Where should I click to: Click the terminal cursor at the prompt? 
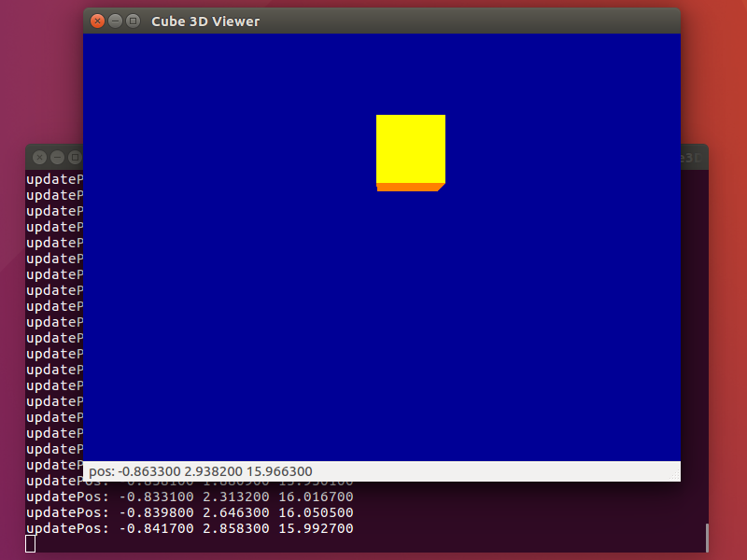click(x=31, y=542)
